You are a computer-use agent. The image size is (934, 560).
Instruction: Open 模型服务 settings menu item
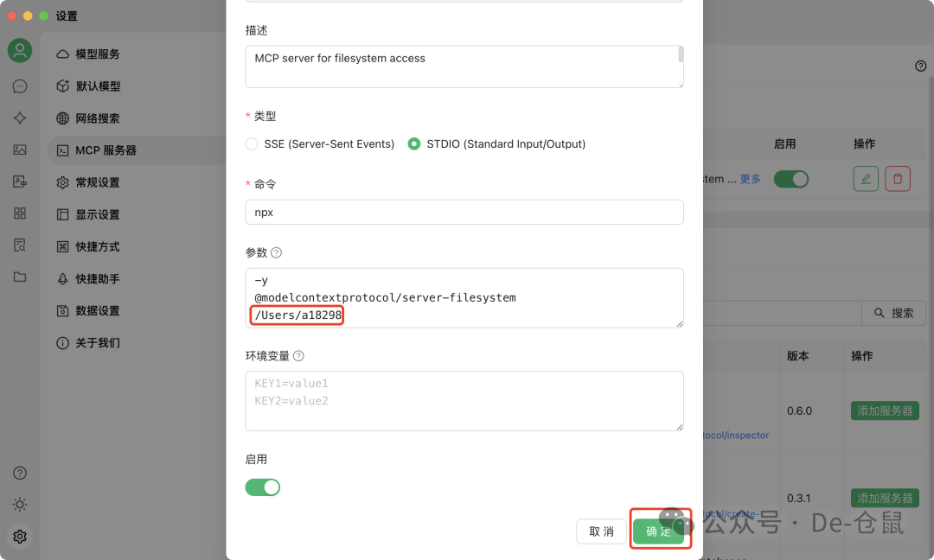[98, 54]
